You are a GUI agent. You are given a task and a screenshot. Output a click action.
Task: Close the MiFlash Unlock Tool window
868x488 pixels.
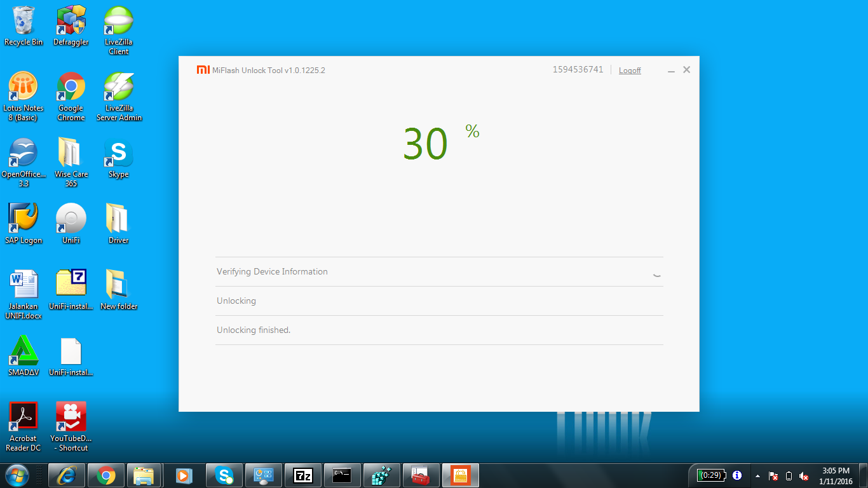click(686, 70)
